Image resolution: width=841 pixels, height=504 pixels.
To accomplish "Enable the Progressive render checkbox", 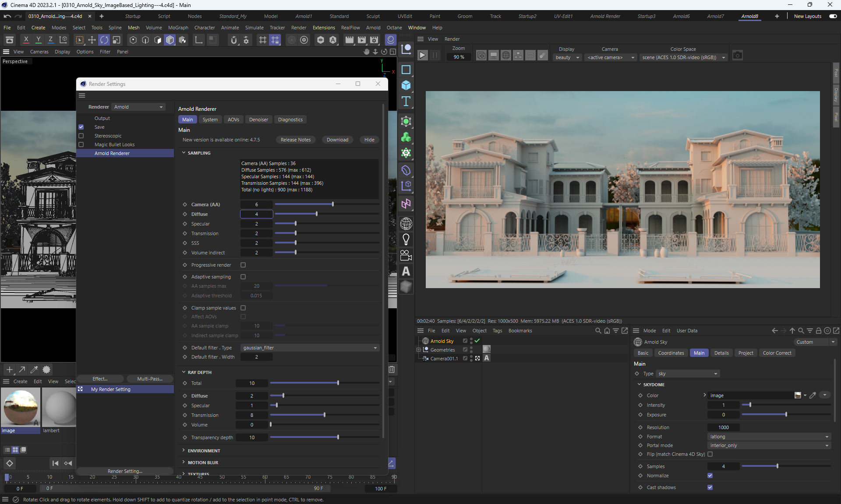I will tap(243, 265).
